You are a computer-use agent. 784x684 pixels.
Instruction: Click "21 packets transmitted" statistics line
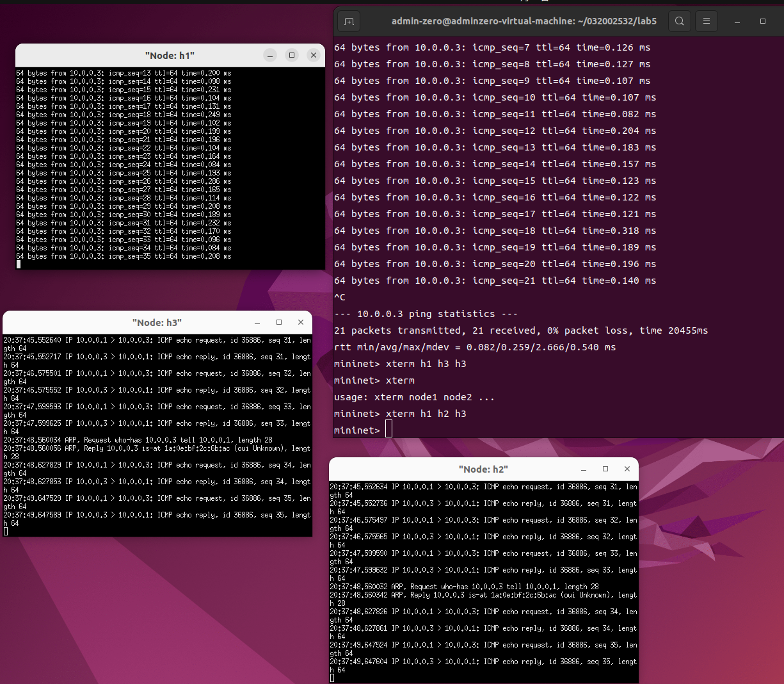coord(521,330)
